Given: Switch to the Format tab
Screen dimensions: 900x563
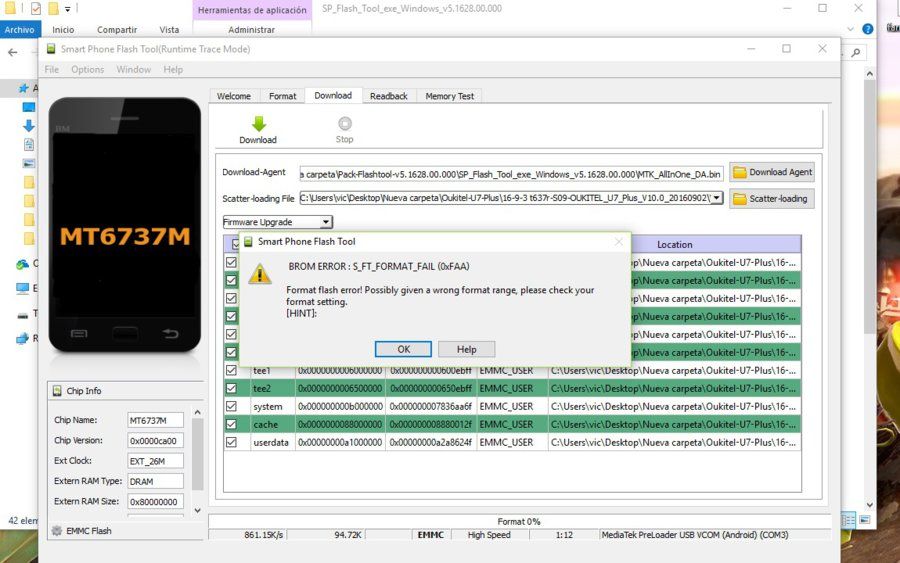Looking at the screenshot, I should (282, 96).
